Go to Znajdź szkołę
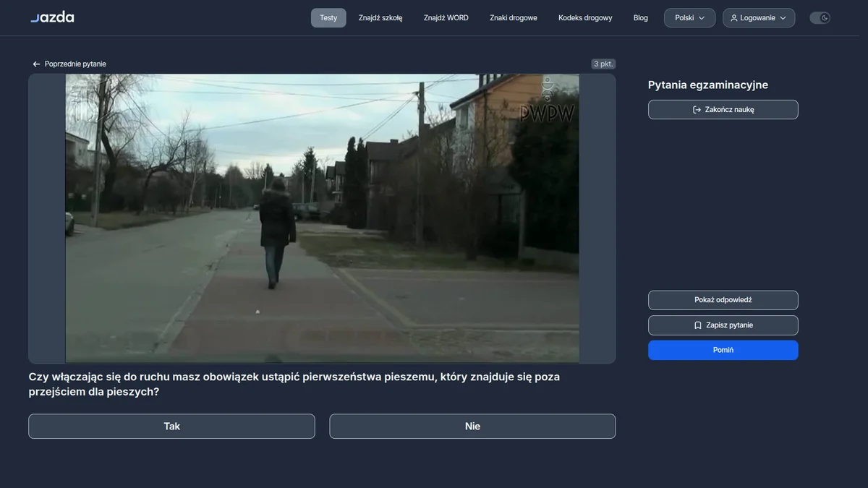868x488 pixels. 380,18
